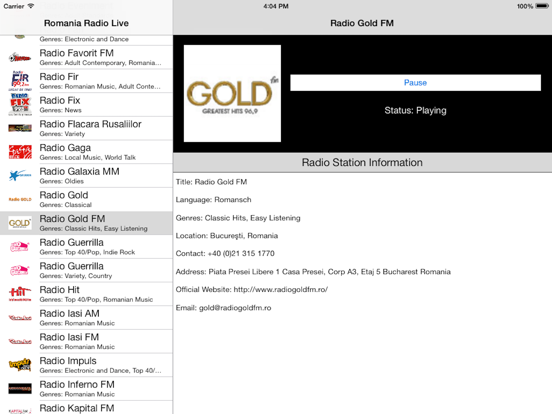Click the Address: Piata Presei Libere line
The width and height of the screenshot is (552, 414).
[x=313, y=271]
